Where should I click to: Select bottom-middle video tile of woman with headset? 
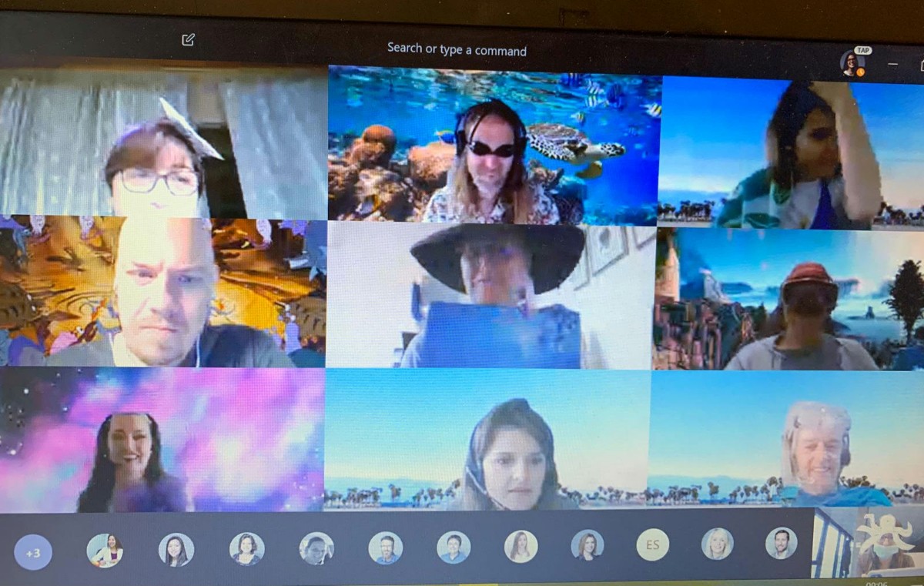[487, 440]
